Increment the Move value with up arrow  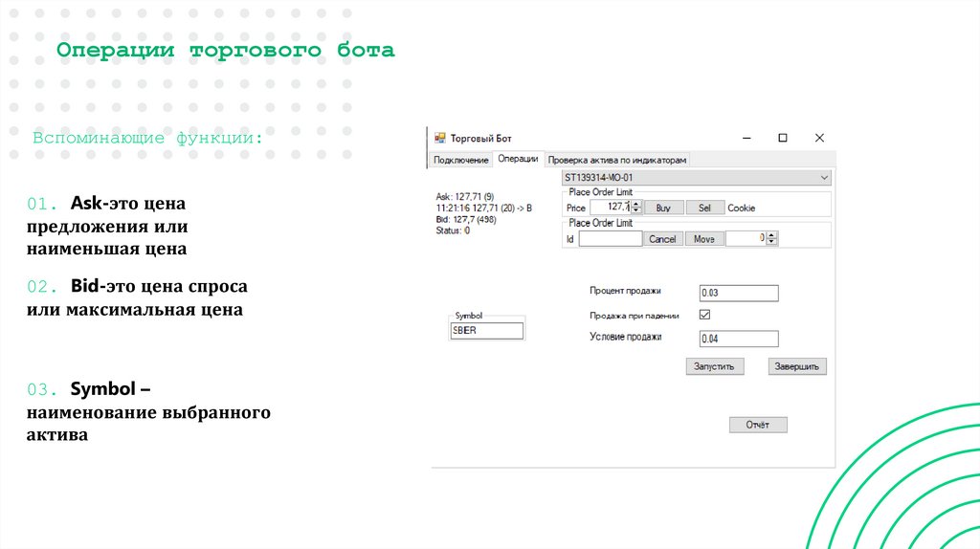pos(772,235)
